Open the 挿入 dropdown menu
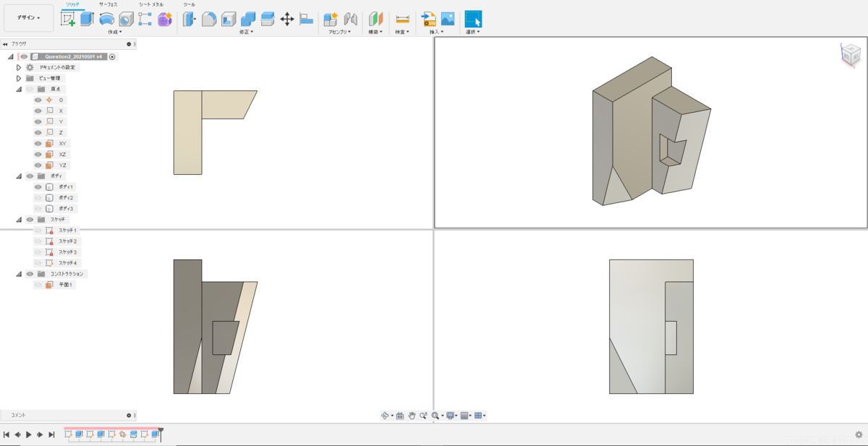868x446 pixels. (x=436, y=32)
